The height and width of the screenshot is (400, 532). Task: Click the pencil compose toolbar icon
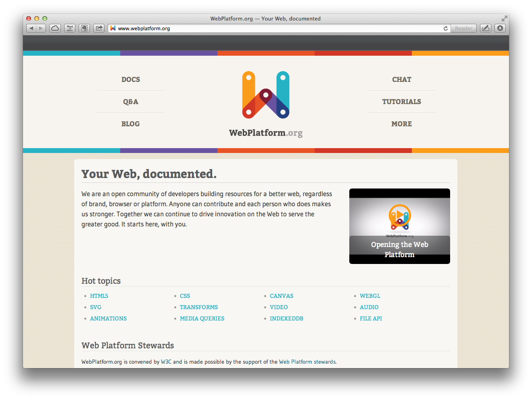pos(486,28)
